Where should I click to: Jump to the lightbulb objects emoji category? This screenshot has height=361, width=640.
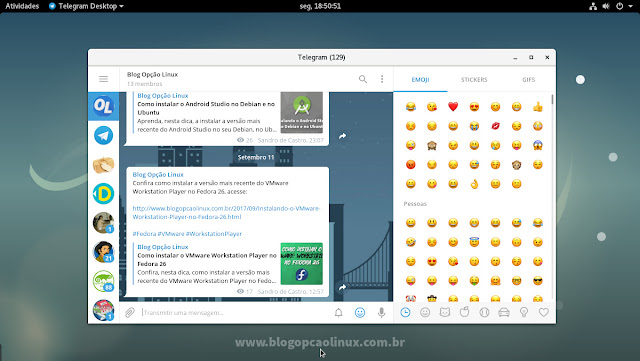524,312
